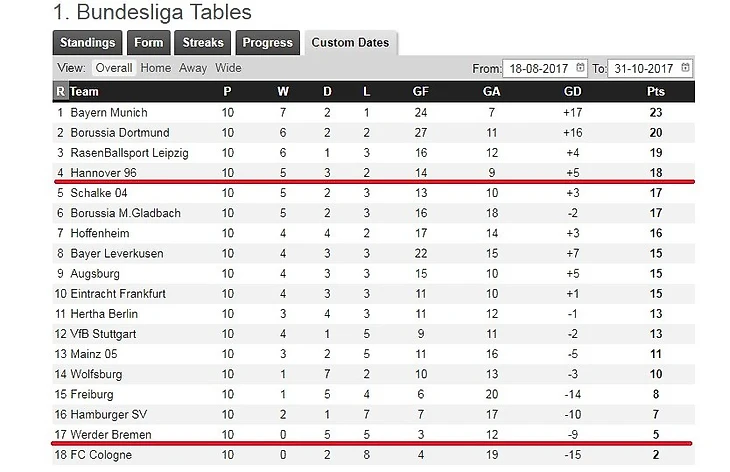Select the Streaks tab

203,43
